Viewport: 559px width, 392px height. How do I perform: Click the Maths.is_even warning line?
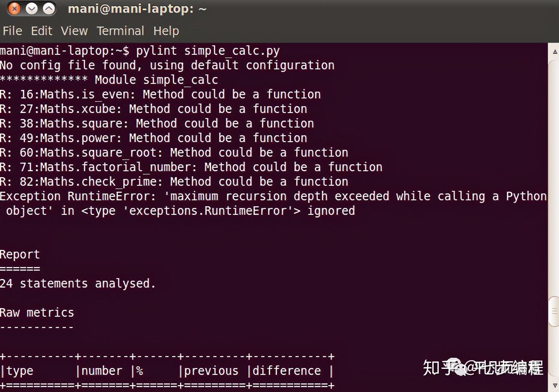(x=160, y=94)
